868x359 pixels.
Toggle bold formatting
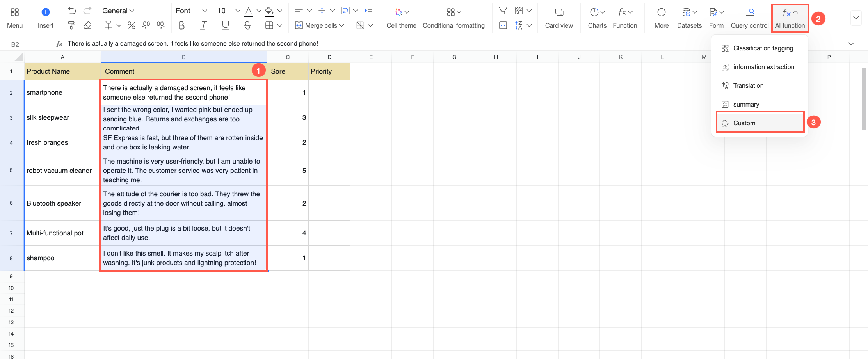click(x=181, y=25)
